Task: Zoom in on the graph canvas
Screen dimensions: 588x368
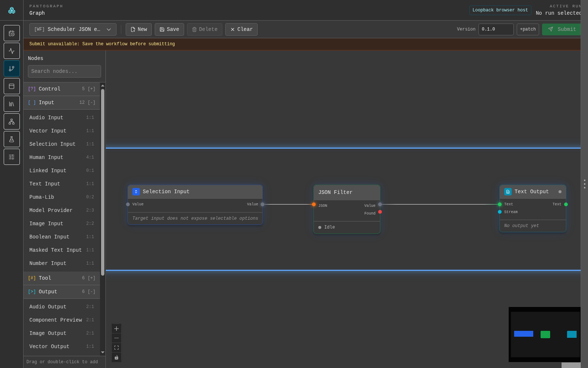Action: pyautogui.click(x=116, y=329)
